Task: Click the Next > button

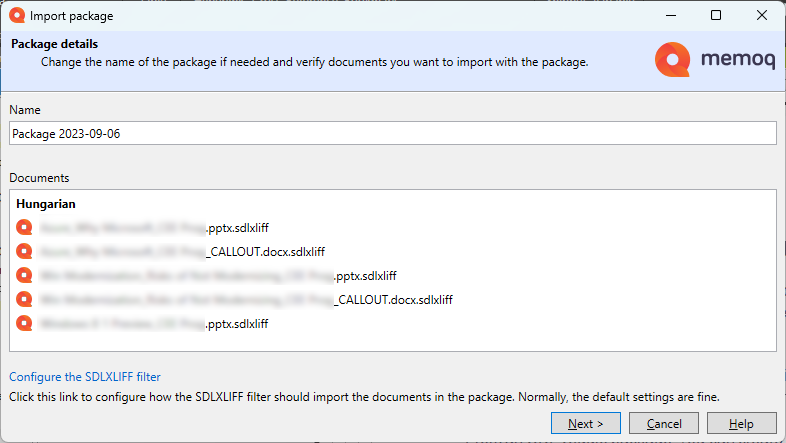Action: (x=585, y=423)
